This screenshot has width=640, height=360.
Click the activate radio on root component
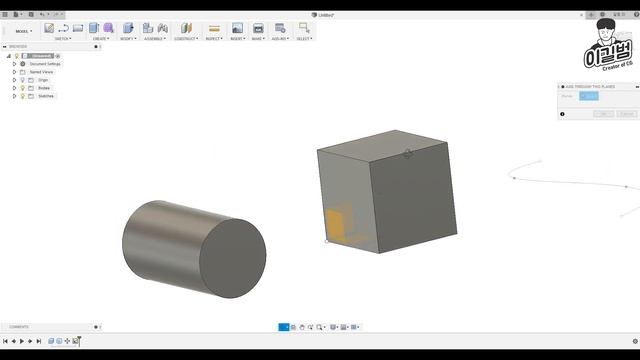(58, 56)
